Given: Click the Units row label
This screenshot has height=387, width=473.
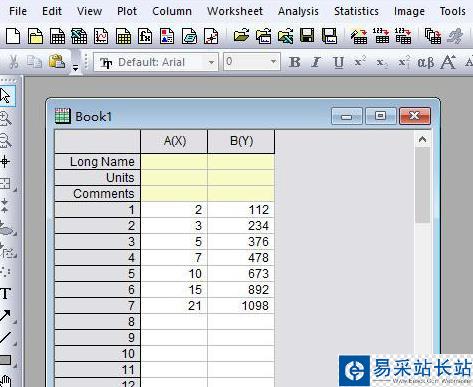Looking at the screenshot, I should point(97,178).
